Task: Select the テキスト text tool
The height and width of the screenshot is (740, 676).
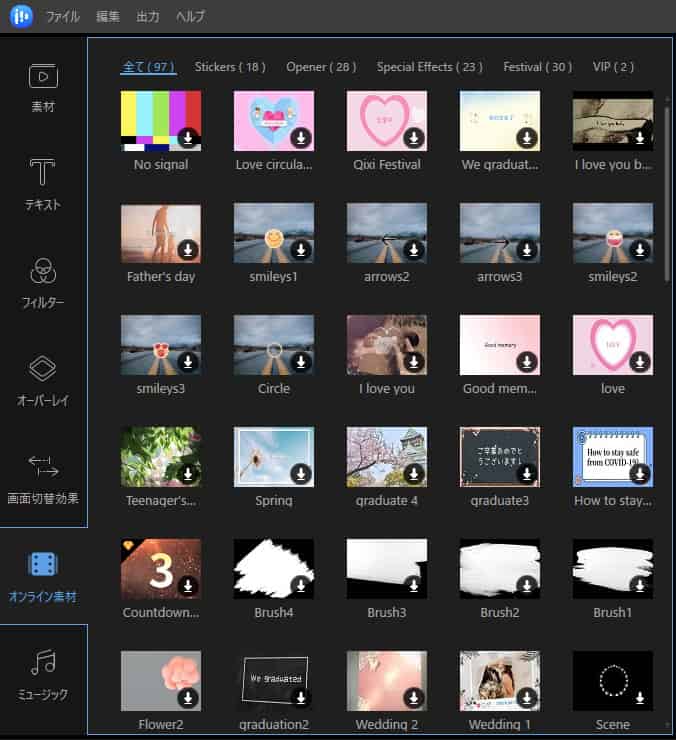Action: pos(43,184)
